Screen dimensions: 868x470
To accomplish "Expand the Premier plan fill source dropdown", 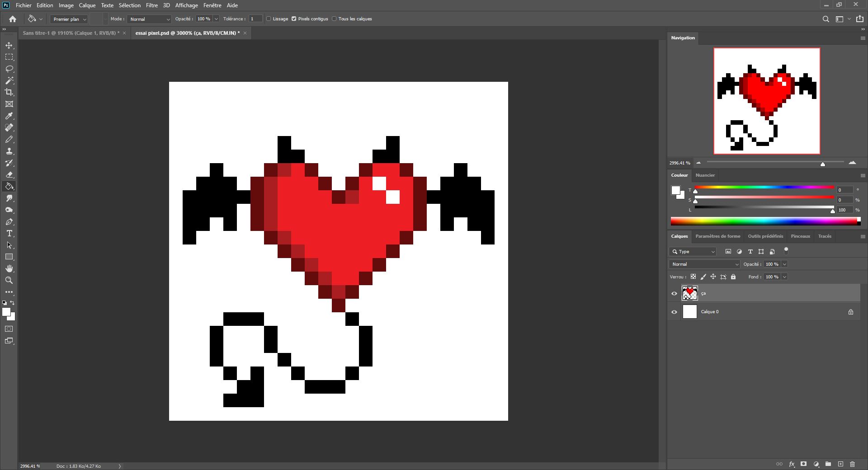I will 69,19.
